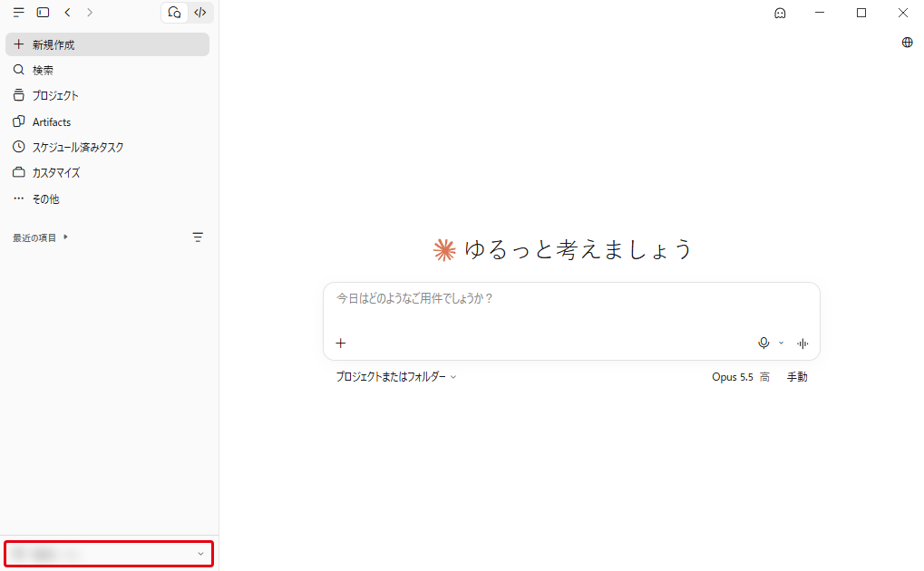Minimize the application window

[820, 13]
